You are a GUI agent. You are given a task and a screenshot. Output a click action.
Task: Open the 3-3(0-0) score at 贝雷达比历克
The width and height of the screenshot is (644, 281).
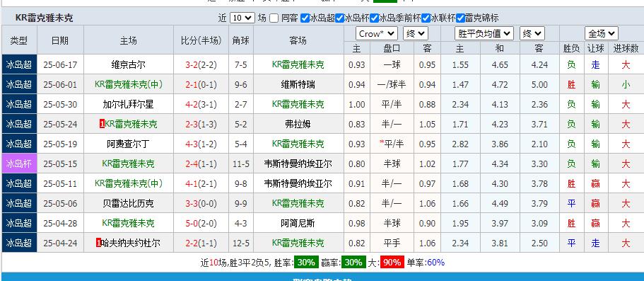point(201,203)
